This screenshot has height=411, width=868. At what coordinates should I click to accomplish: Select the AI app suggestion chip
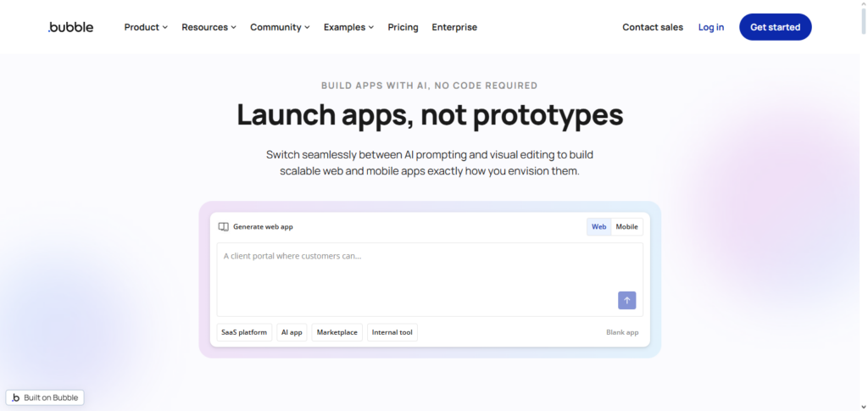click(292, 332)
